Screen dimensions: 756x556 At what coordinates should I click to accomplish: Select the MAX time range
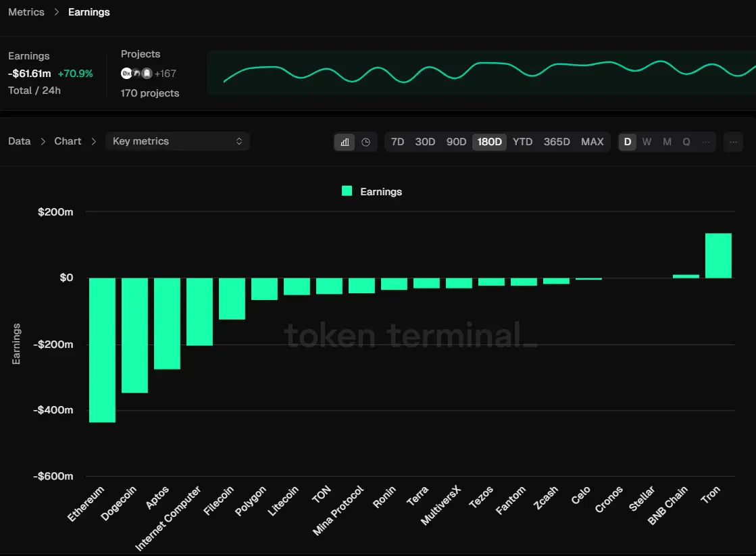[x=592, y=142]
